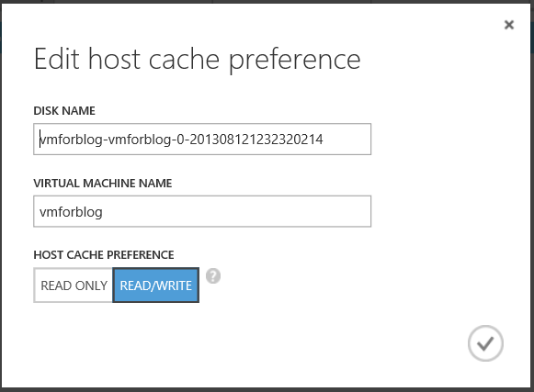This screenshot has height=392, width=534.
Task: Focus the Disk Name text field
Action: click(202, 140)
